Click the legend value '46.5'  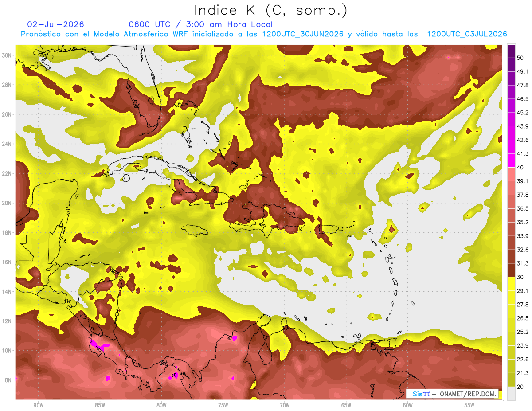[522, 99]
